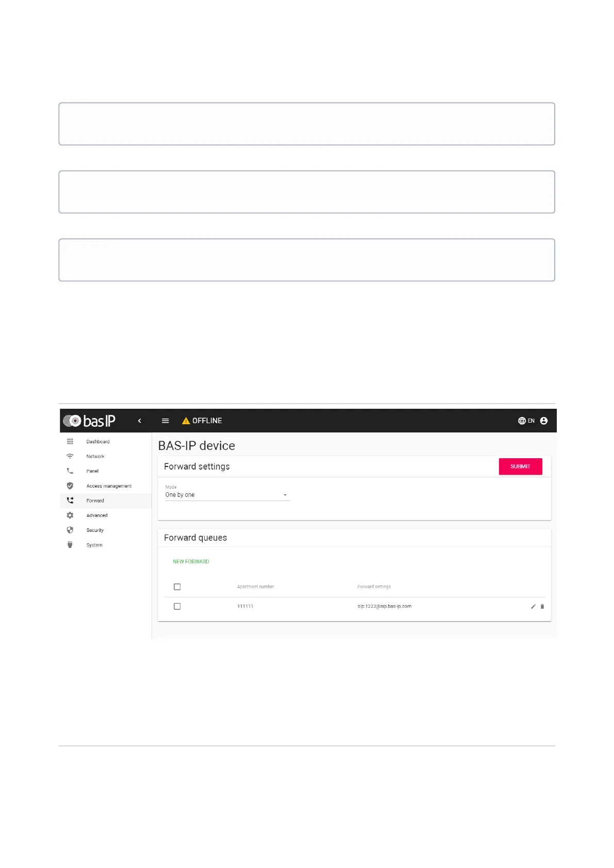The height and width of the screenshot is (868, 614).
Task: Open the Forward section in sidebar
Action: (95, 500)
